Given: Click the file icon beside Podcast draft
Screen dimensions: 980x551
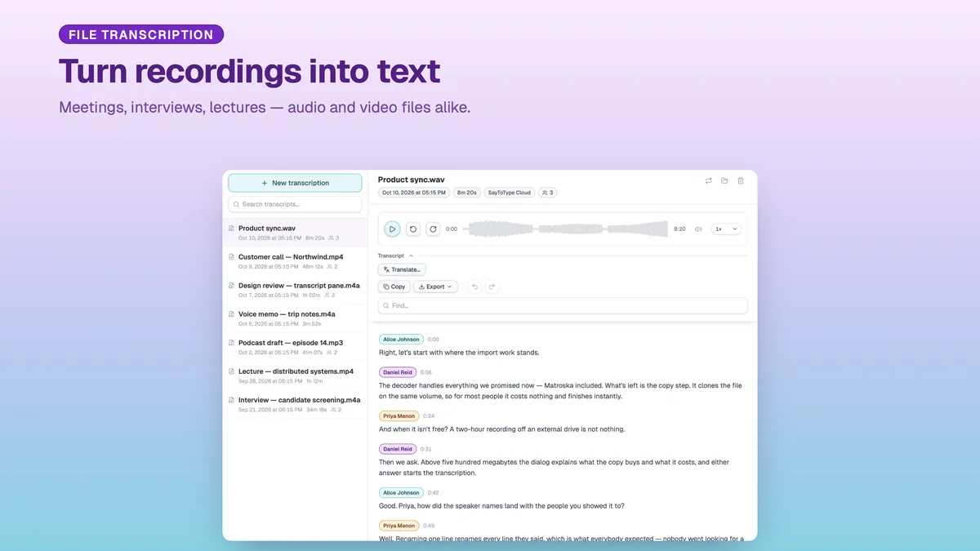Looking at the screenshot, I should point(231,343).
